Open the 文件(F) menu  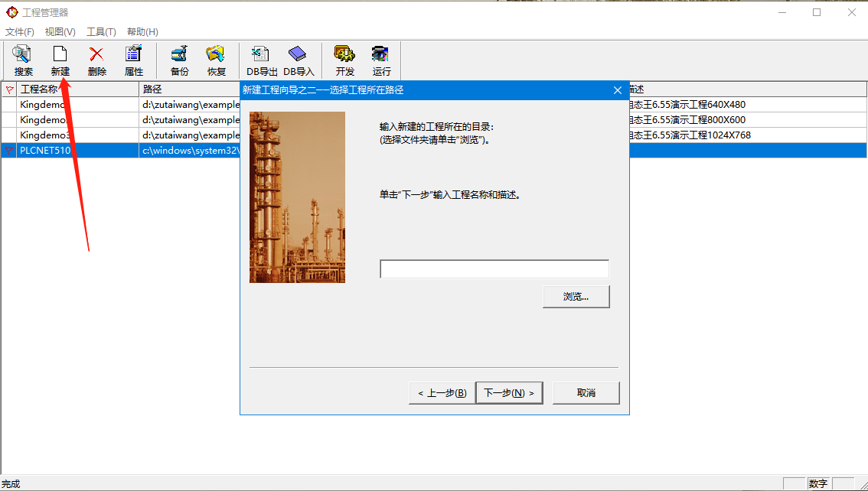pyautogui.click(x=20, y=31)
